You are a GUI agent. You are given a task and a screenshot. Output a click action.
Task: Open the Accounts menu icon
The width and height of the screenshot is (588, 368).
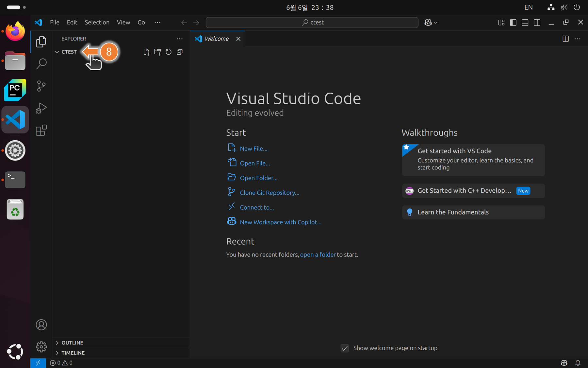point(41,324)
